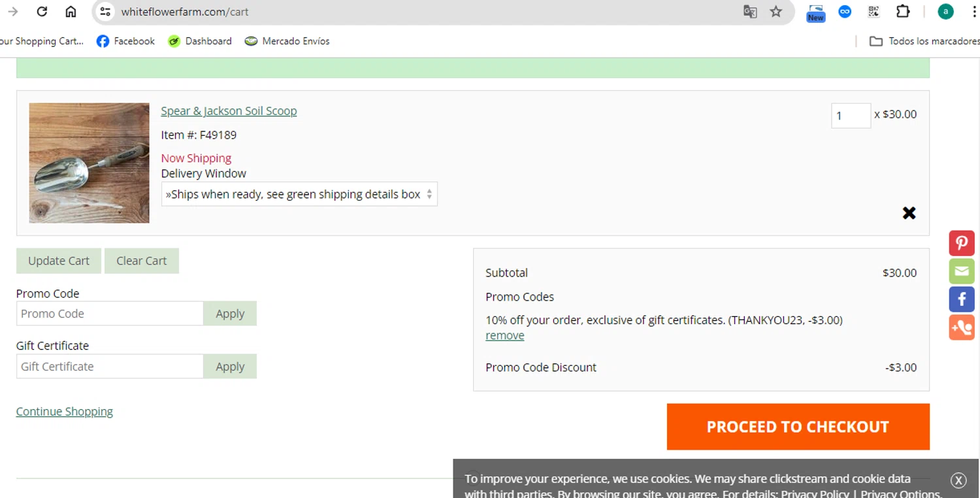Image resolution: width=980 pixels, height=498 pixels.
Task: Bookmark this page with the star icon
Action: pos(776,12)
